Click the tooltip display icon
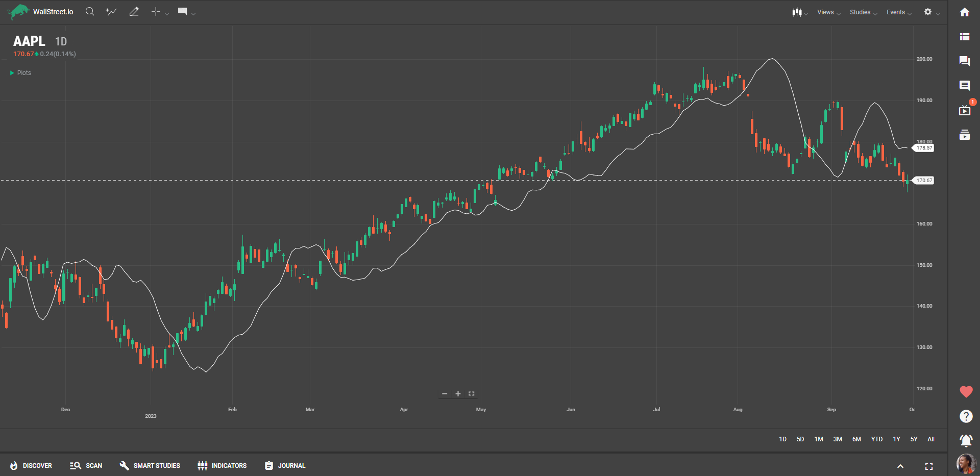The height and width of the screenshot is (476, 980). (x=182, y=11)
